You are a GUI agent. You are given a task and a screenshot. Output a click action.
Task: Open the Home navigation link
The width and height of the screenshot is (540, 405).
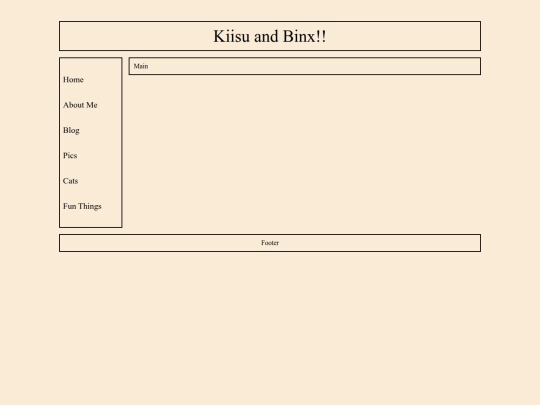[x=73, y=80]
